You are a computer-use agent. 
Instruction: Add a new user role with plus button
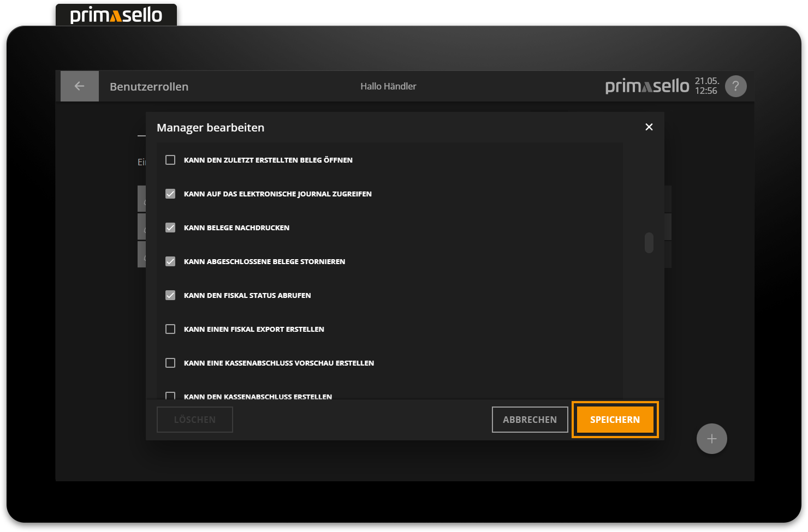click(711, 439)
